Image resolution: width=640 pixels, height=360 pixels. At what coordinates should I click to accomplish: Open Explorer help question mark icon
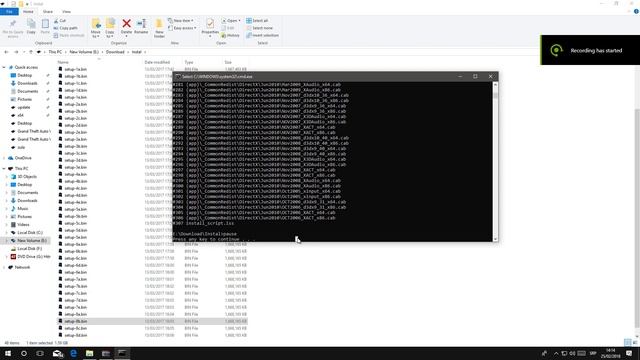(636, 12)
